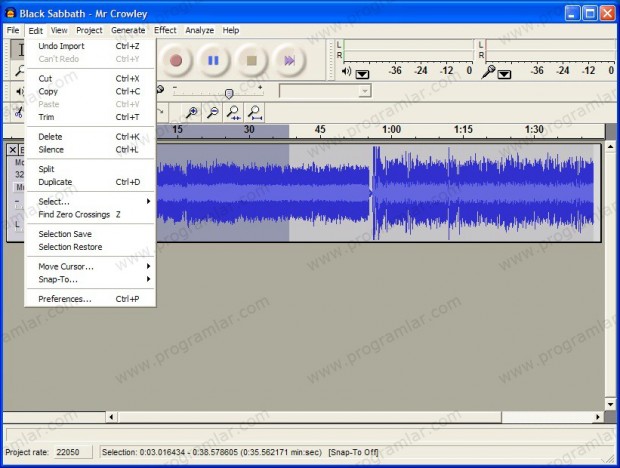Screen dimensions: 620x468
Task: Open the input meter dropdown arrow
Action: click(504, 74)
